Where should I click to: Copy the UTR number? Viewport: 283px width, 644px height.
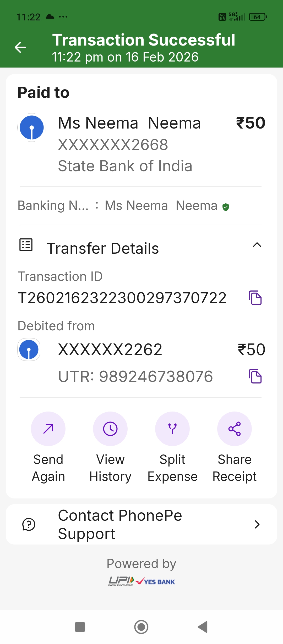click(x=255, y=376)
